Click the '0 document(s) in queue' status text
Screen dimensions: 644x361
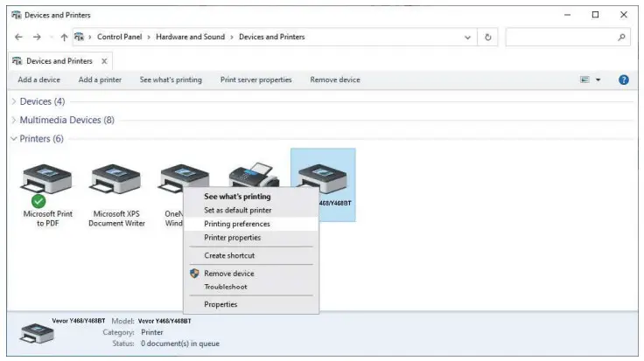click(x=180, y=344)
